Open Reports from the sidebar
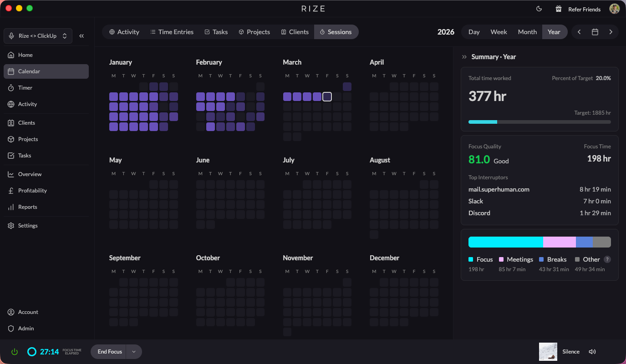 (x=27, y=207)
